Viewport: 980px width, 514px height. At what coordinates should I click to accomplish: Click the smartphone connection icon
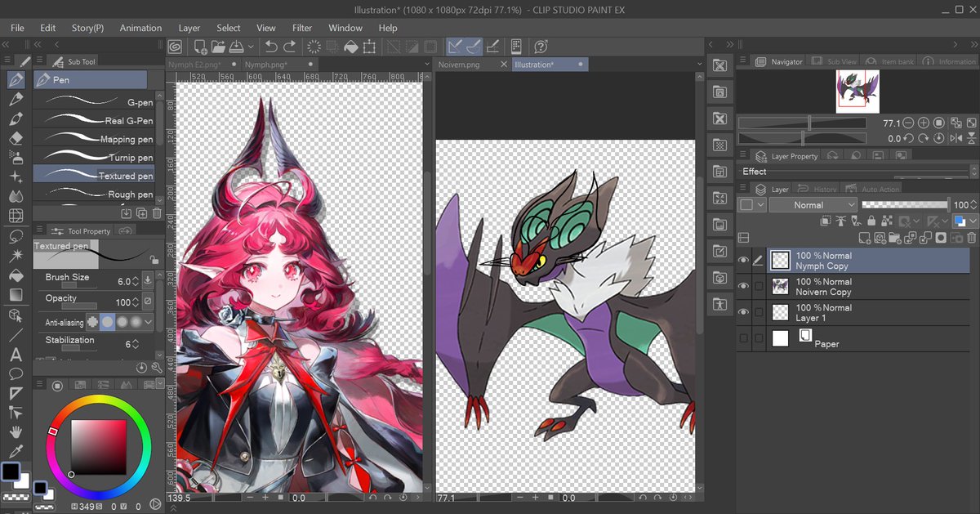point(516,47)
